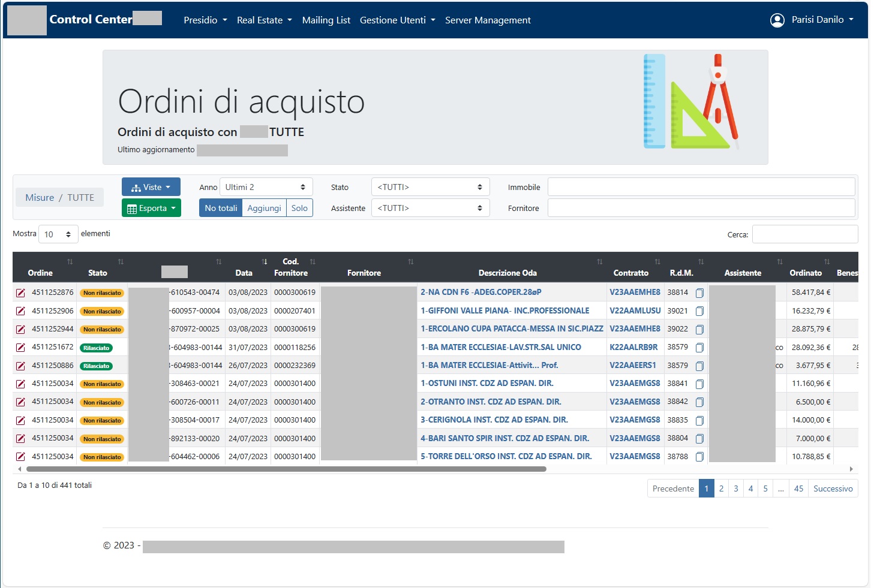This screenshot has height=588, width=895.
Task: Click edit icon for order 4511252876
Action: click(x=20, y=293)
